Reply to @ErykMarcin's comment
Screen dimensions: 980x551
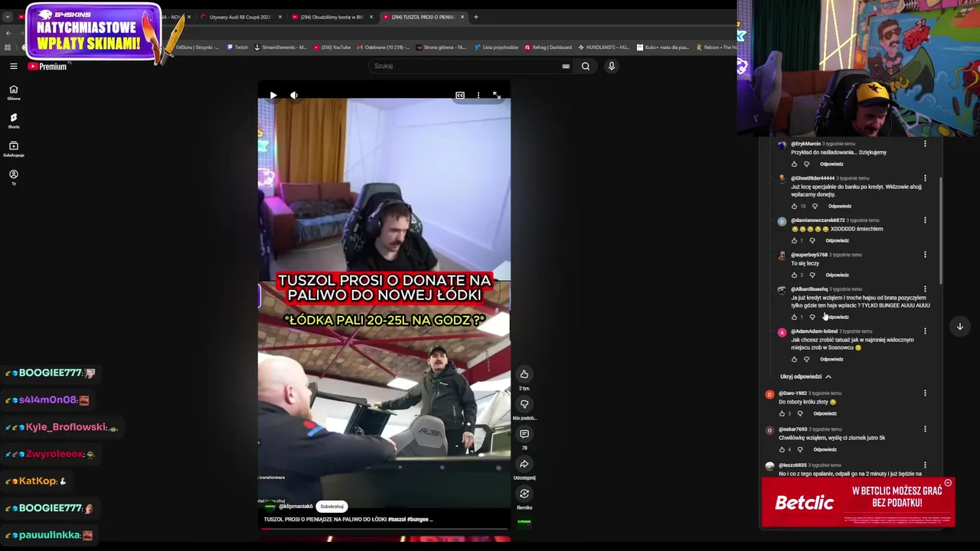[x=831, y=164]
